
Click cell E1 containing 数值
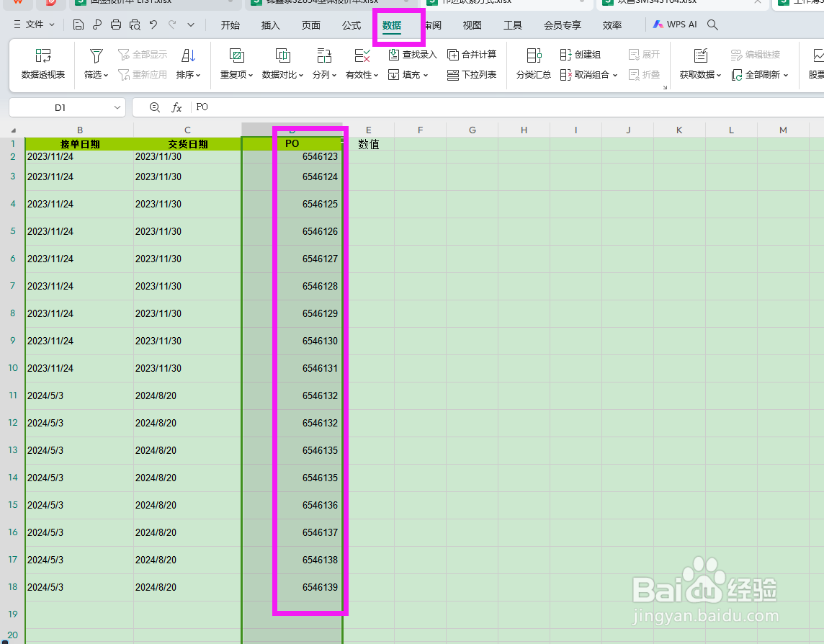tap(368, 144)
